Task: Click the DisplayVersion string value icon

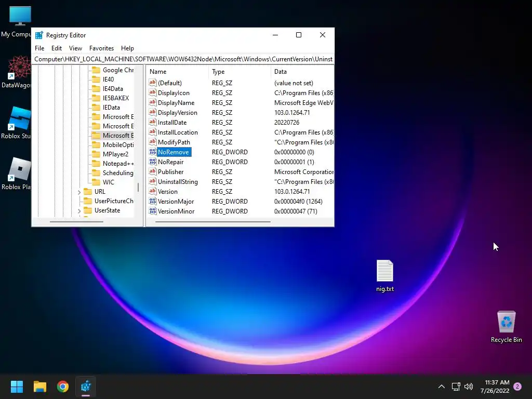Action: [153, 112]
